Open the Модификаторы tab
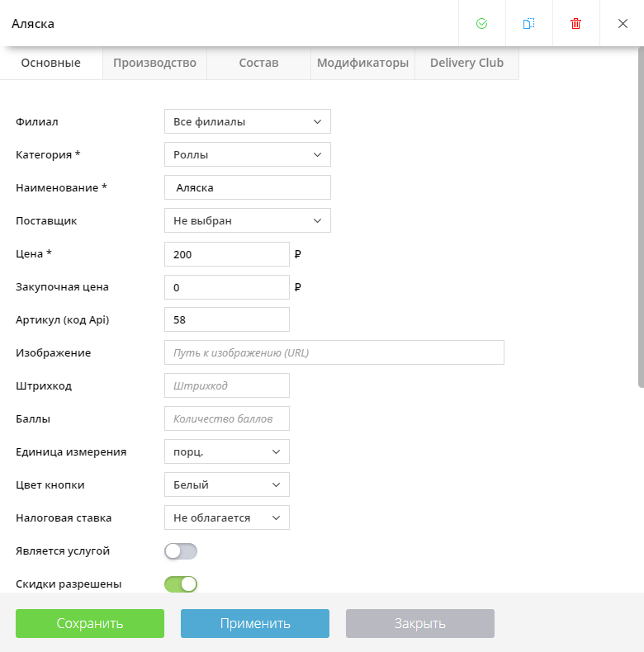This screenshot has height=652, width=644. pyautogui.click(x=362, y=64)
